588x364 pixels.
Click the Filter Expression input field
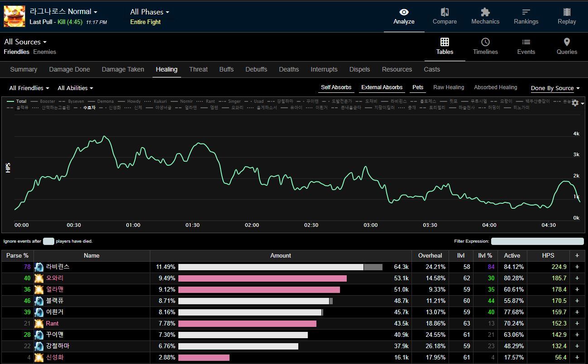tap(537, 241)
